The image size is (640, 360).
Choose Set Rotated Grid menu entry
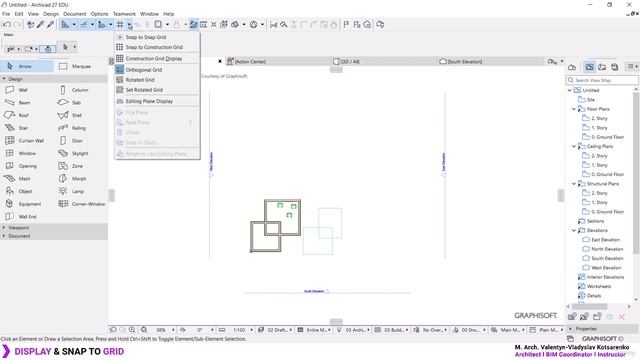tap(144, 89)
